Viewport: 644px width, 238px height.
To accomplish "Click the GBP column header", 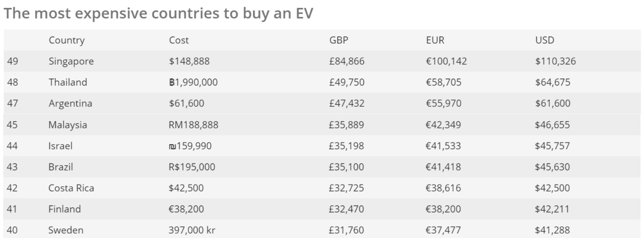I will (x=339, y=40).
